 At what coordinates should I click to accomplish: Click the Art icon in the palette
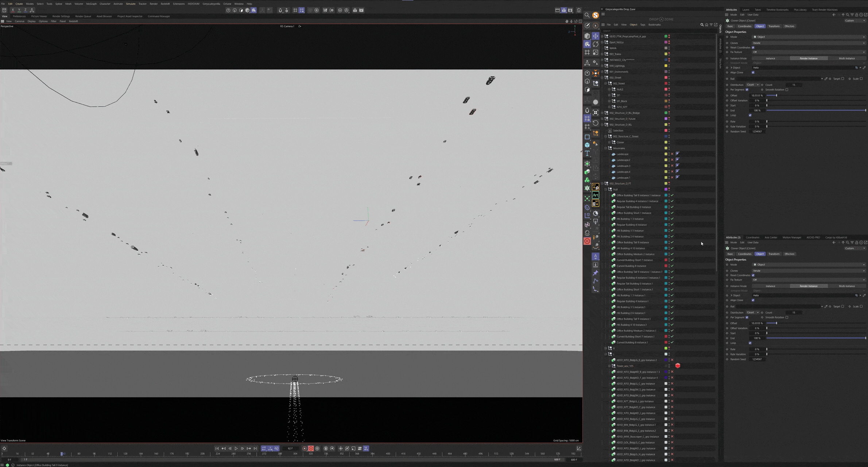595,195
